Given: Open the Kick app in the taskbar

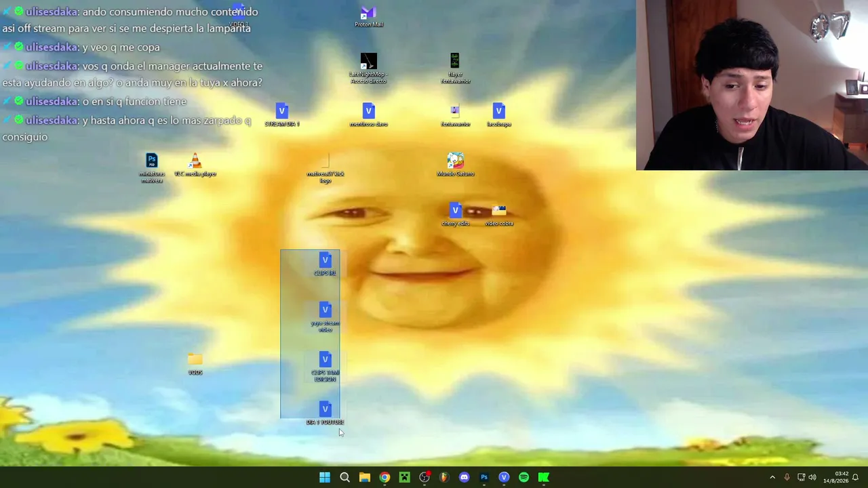Looking at the screenshot, I should pos(544,477).
